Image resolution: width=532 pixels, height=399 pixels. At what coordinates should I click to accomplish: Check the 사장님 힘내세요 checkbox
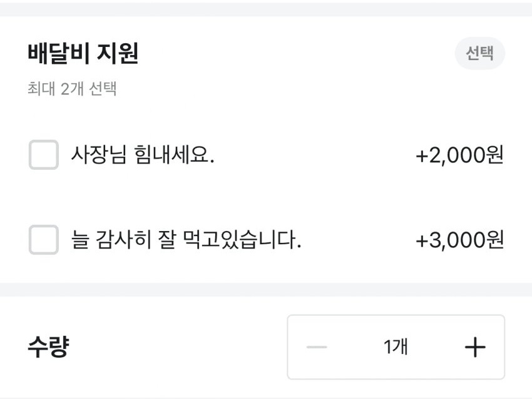pos(44,155)
